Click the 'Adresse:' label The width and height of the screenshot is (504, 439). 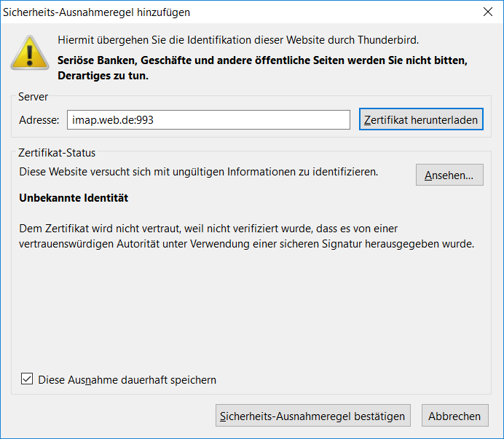tap(39, 120)
